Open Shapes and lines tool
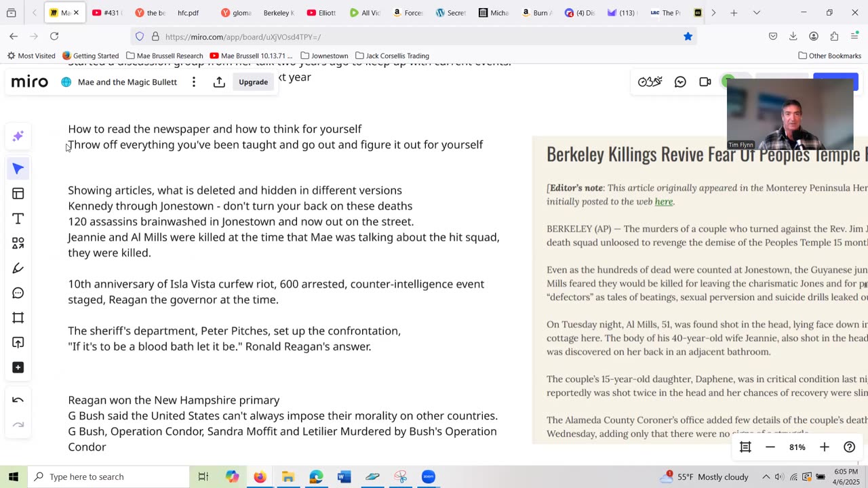Image resolution: width=868 pixels, height=488 pixels. 18,243
